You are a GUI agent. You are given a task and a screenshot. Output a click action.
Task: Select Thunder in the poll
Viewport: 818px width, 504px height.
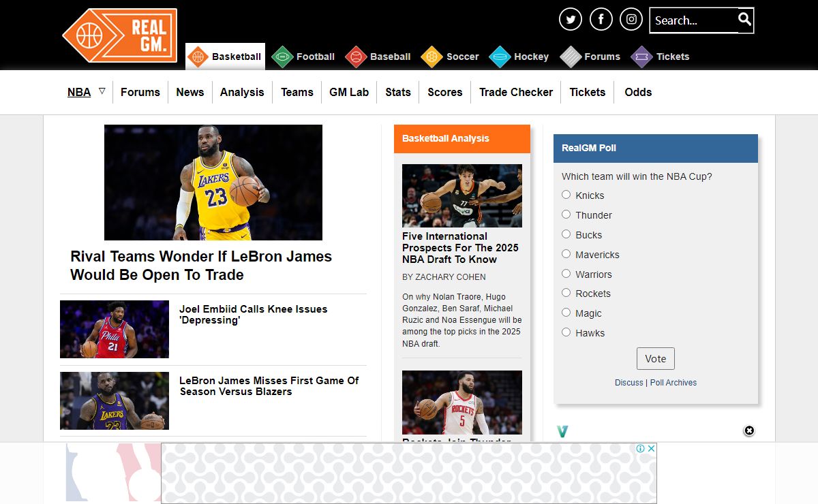point(566,215)
